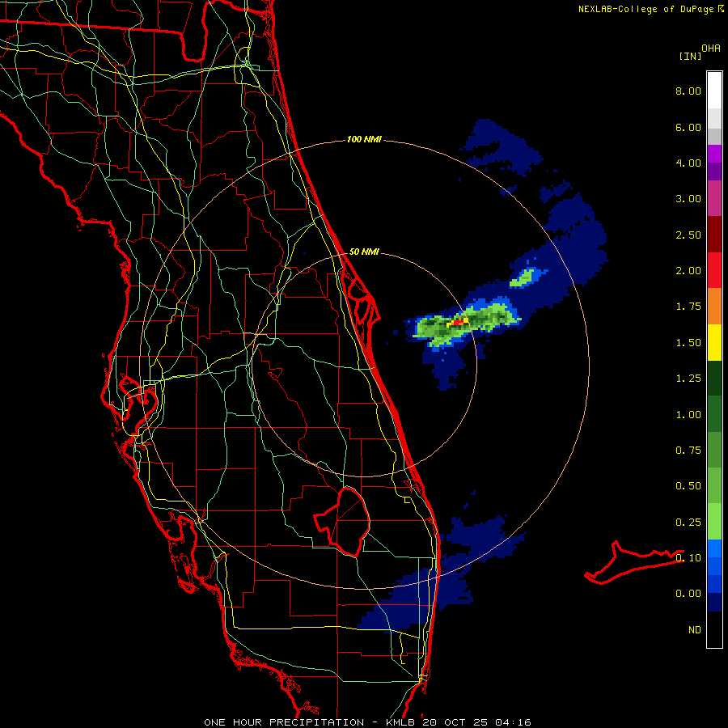This screenshot has height=728, width=728.
Task: Click the red-yellow core of the offshore rain cell
Action: click(458, 322)
